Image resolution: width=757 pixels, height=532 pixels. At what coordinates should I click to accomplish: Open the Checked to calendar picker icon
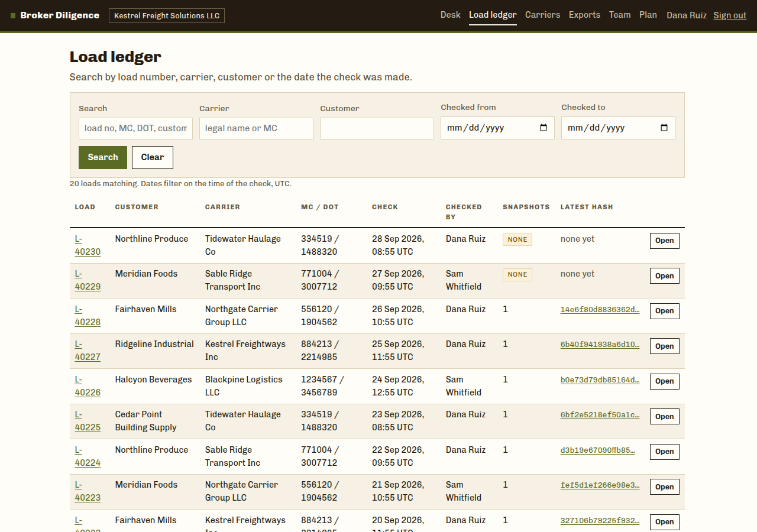point(664,128)
